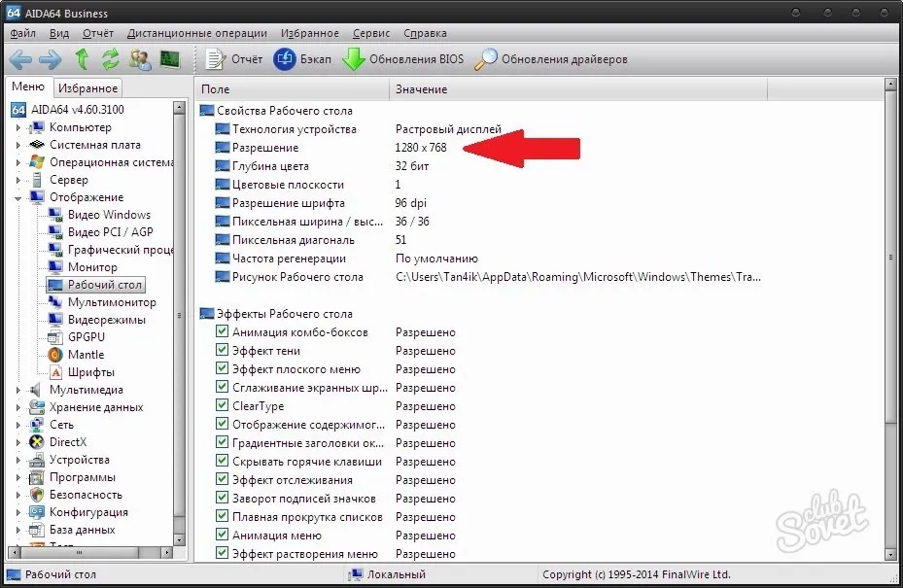Toggle the ClearType checkbox

click(x=222, y=405)
